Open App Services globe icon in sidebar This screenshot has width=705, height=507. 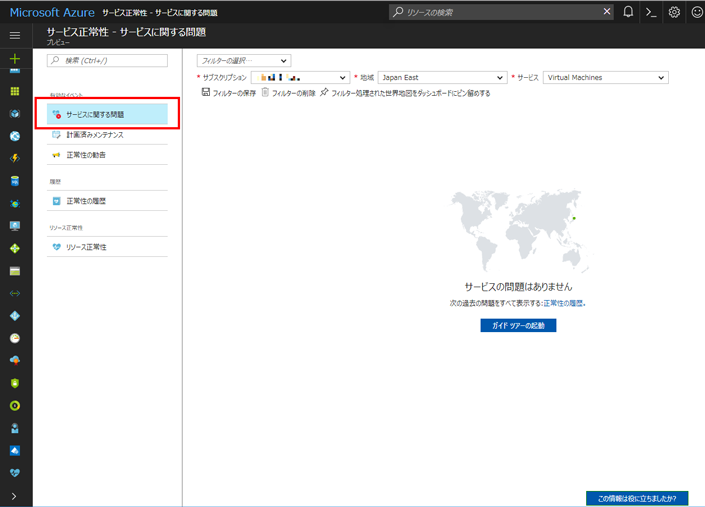click(x=15, y=136)
